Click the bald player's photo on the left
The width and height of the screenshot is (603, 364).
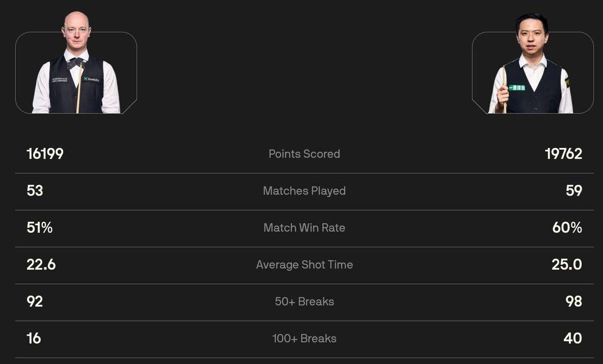[x=76, y=68]
